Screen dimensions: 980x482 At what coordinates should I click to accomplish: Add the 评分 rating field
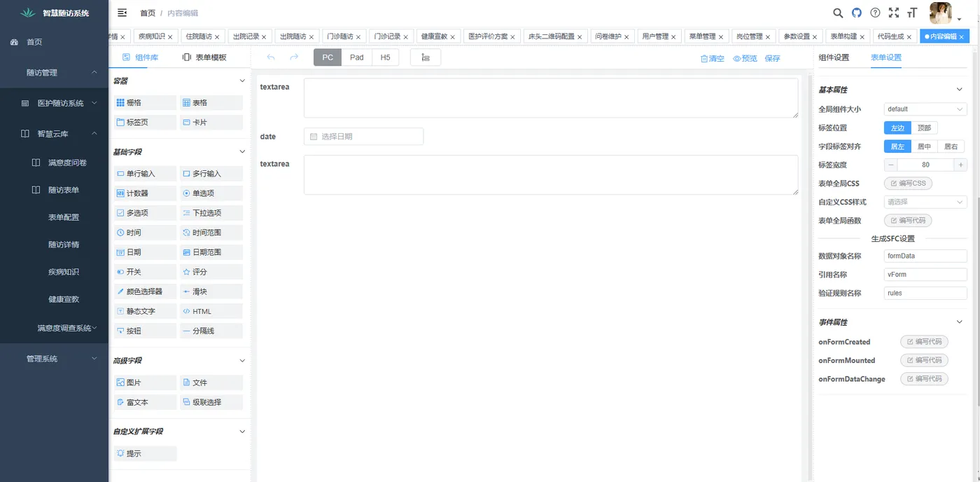pyautogui.click(x=211, y=272)
